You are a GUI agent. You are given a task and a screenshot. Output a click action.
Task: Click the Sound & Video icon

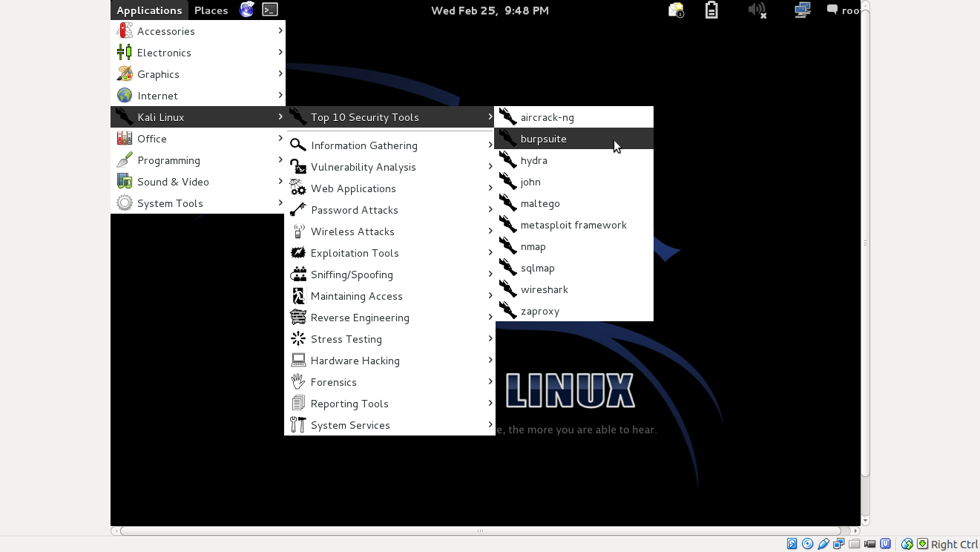coord(125,182)
